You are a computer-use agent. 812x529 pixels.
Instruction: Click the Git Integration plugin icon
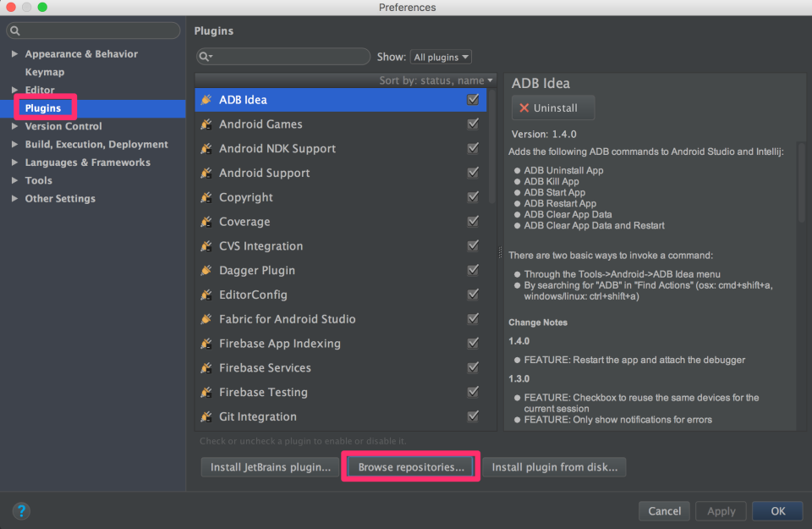pos(206,416)
